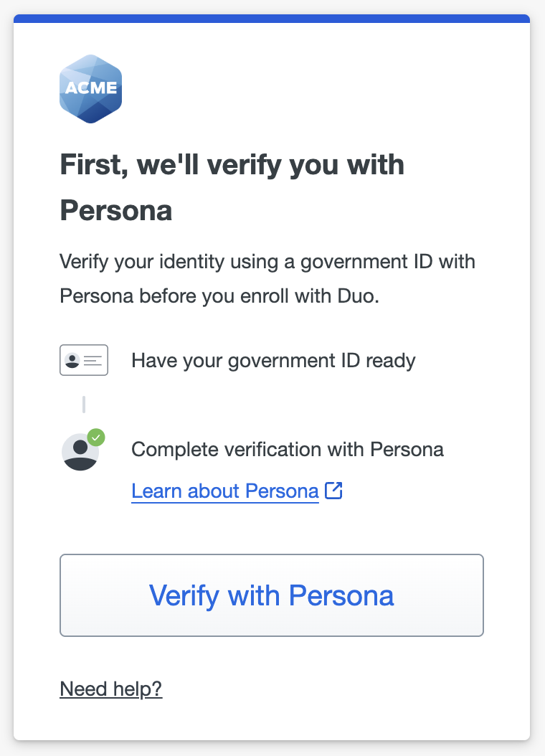Follow the Learn about Persona hyperlink
The width and height of the screenshot is (545, 756).
click(224, 491)
